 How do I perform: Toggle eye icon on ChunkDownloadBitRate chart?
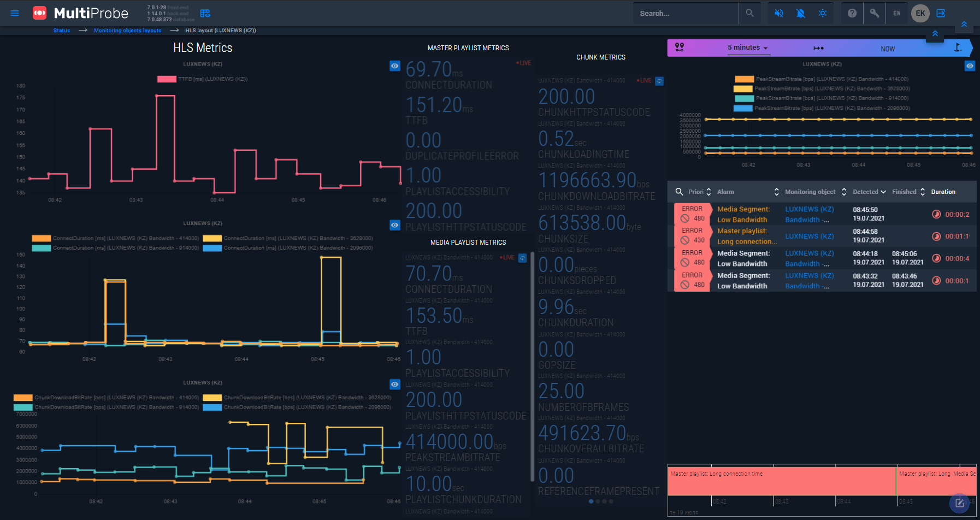coord(395,385)
